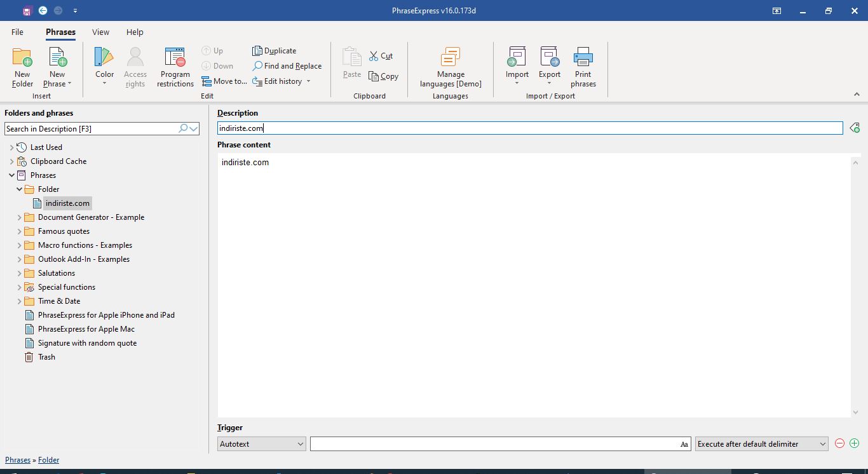The width and height of the screenshot is (868, 474).
Task: Cut the selected phrase
Action: point(381,56)
